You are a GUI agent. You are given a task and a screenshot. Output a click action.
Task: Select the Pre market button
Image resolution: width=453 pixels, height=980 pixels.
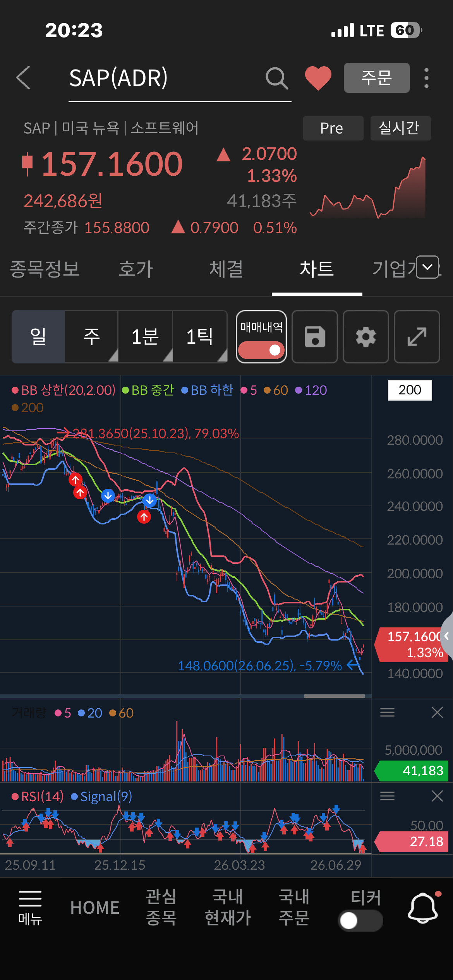point(333,128)
